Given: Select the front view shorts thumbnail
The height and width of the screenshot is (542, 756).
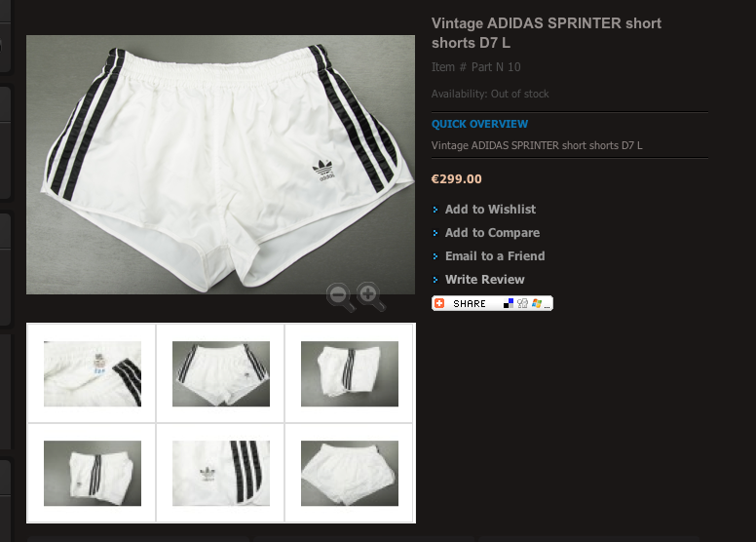Looking at the screenshot, I should tap(221, 373).
